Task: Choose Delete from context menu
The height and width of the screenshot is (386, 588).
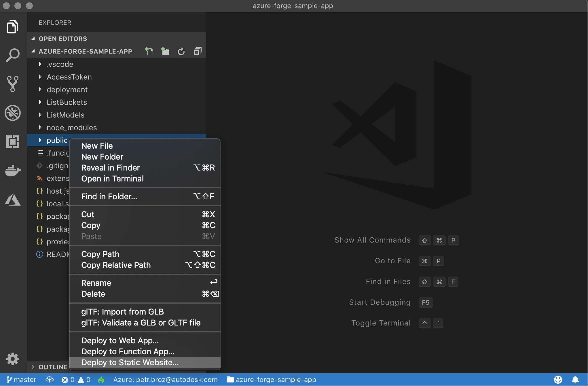Action: [145, 294]
